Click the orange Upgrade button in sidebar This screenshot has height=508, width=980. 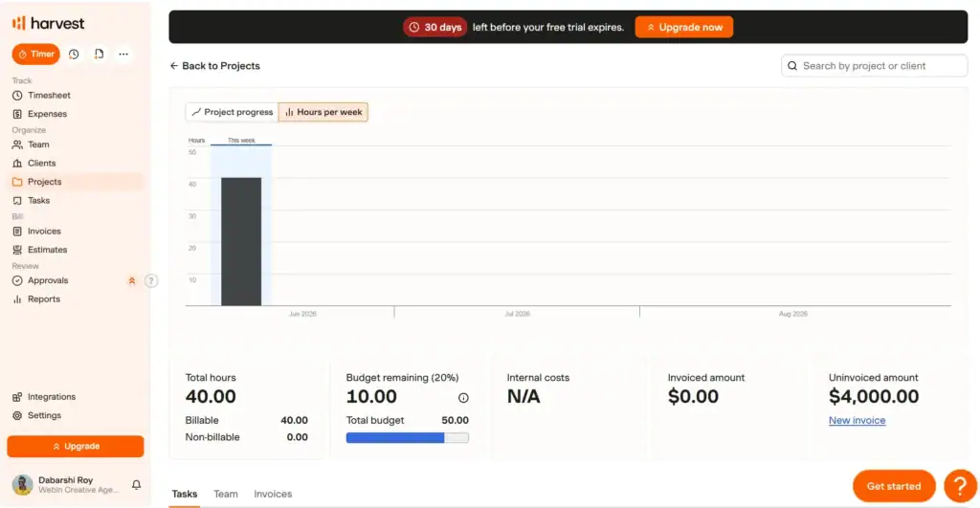76,446
